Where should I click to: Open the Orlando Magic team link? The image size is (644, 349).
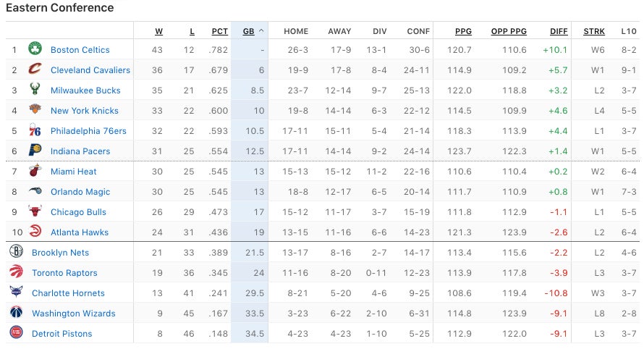pyautogui.click(x=80, y=192)
